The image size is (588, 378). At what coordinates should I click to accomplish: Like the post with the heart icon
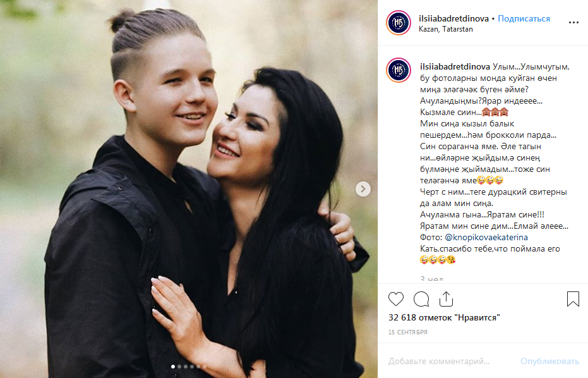pyautogui.click(x=395, y=299)
